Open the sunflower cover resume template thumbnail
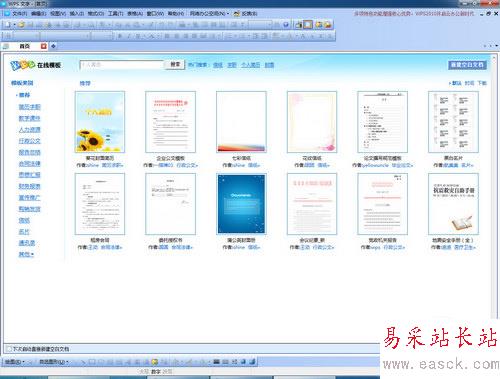Viewport: 500px width, 379px height. (x=100, y=122)
